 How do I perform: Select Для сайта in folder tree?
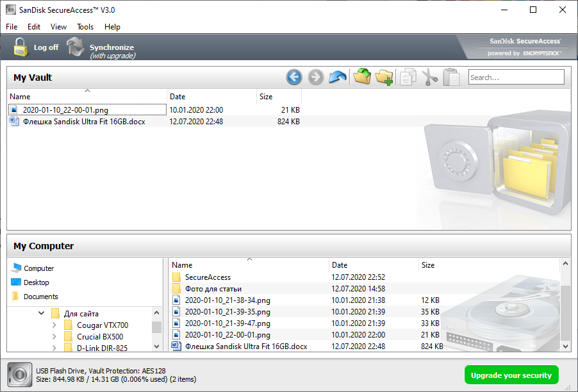point(81,313)
